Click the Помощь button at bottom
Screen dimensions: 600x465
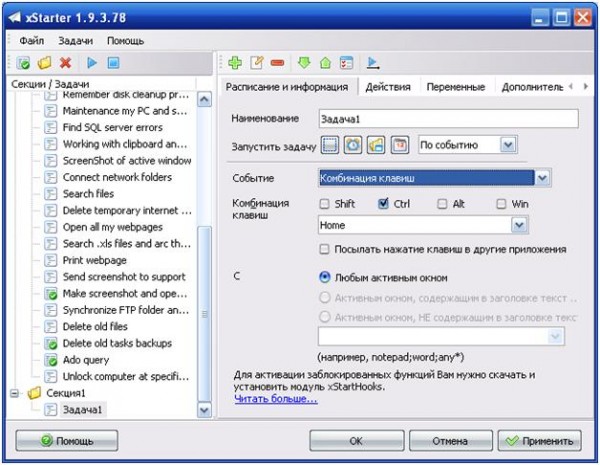point(67,441)
